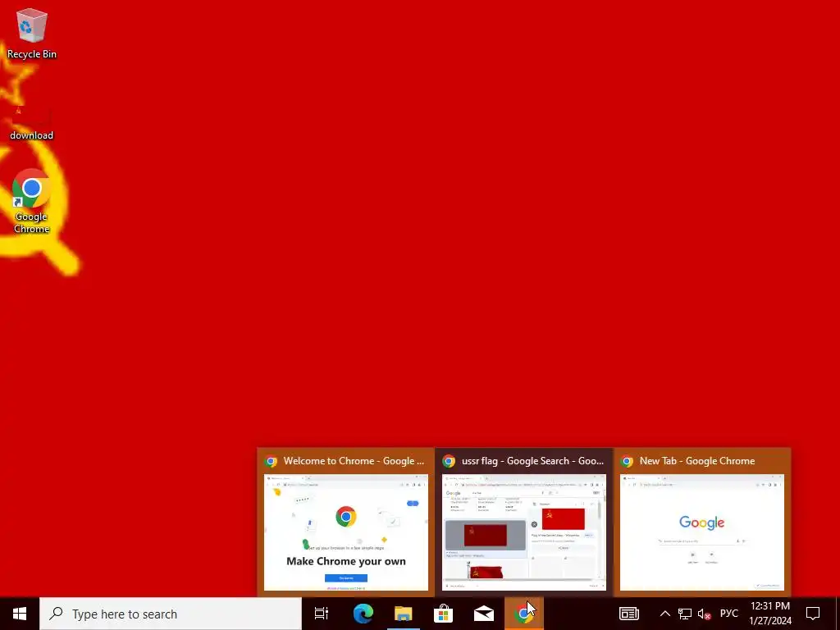The image size is (840, 630).
Task: Open the Action Center notifications icon
Action: pyautogui.click(x=813, y=614)
